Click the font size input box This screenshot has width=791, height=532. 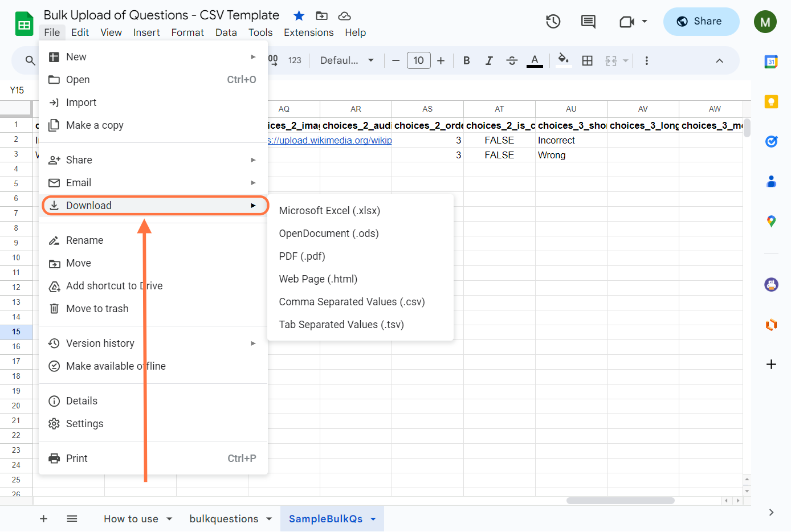point(418,60)
